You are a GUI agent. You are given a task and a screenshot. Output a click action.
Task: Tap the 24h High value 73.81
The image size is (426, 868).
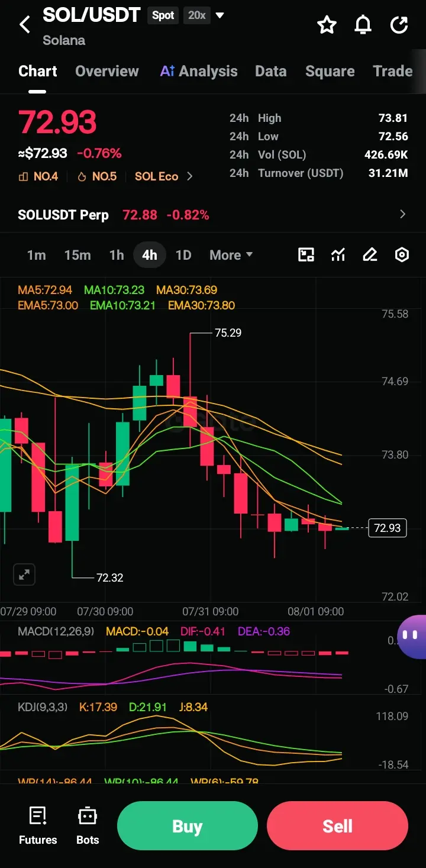[x=393, y=118]
